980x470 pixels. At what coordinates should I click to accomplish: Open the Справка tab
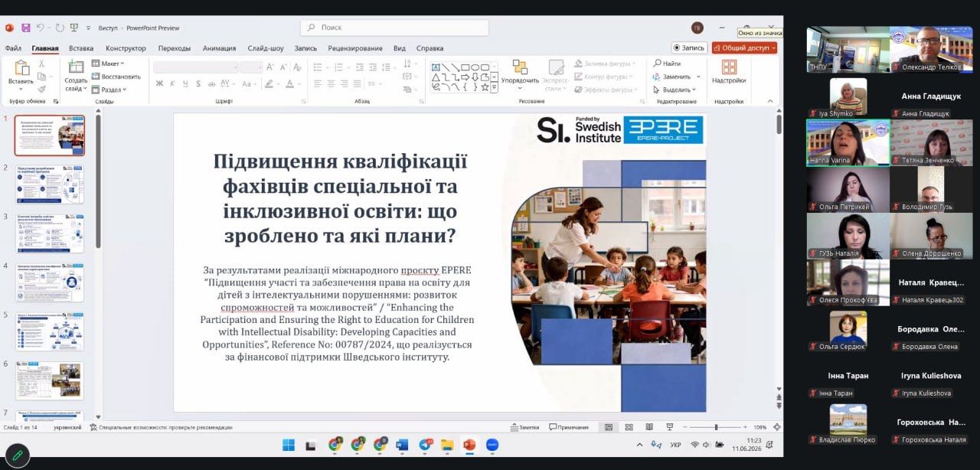coord(430,48)
